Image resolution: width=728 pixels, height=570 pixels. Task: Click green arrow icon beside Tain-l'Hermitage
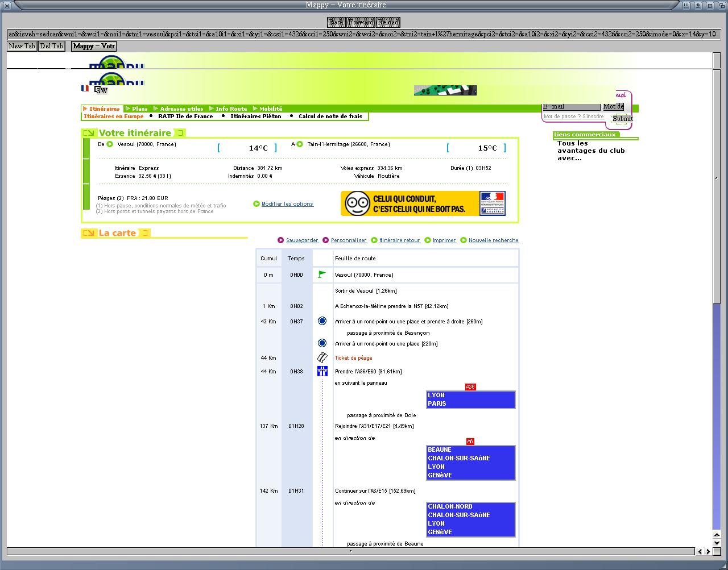300,144
